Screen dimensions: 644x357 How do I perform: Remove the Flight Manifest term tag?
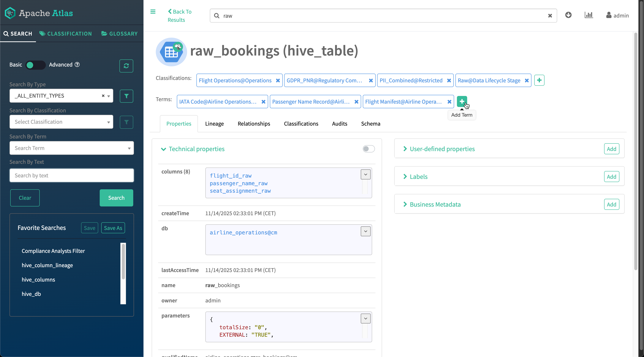(449, 102)
